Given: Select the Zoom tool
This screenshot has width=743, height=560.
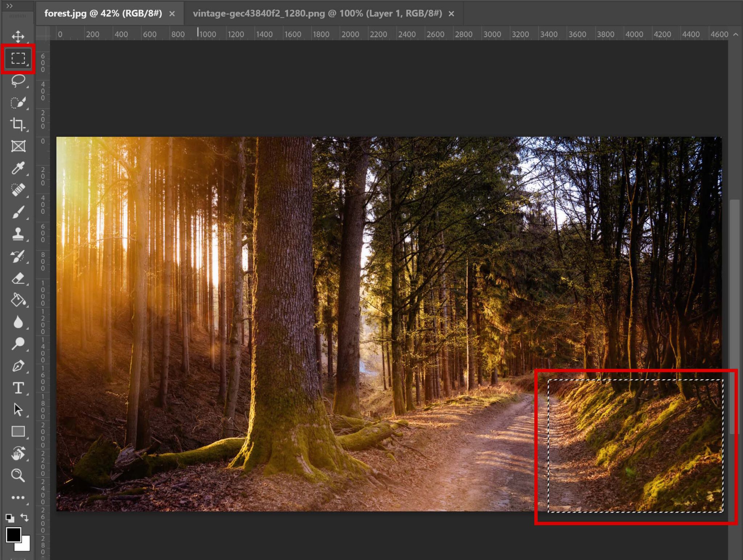Looking at the screenshot, I should pyautogui.click(x=18, y=475).
